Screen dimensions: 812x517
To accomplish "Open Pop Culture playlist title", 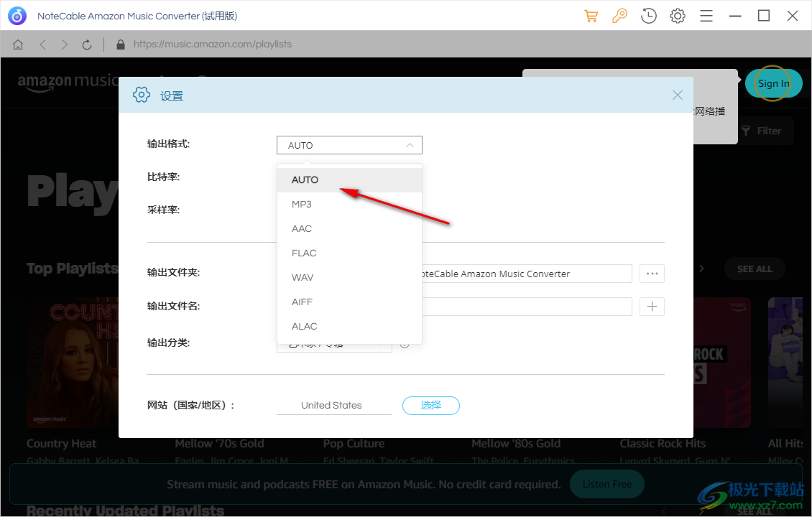I will 354,444.
